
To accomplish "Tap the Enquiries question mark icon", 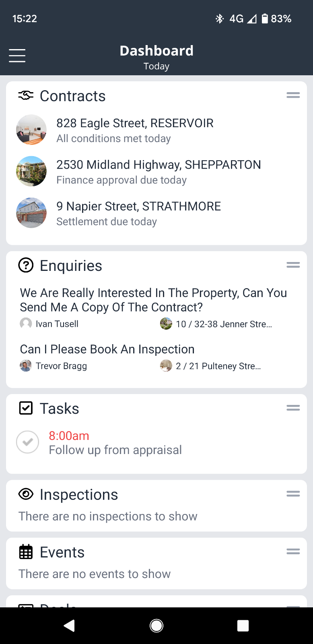I will click(x=26, y=266).
